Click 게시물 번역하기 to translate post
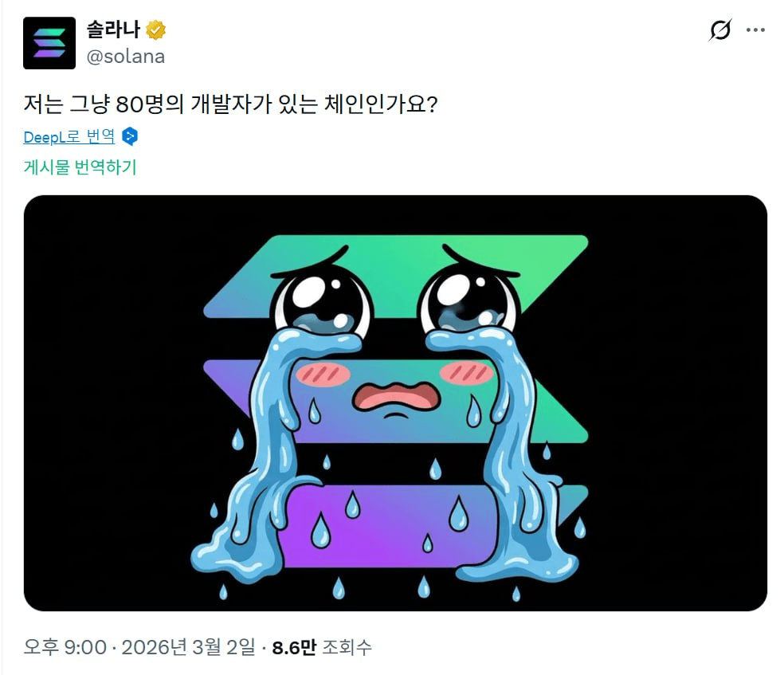 (x=80, y=167)
